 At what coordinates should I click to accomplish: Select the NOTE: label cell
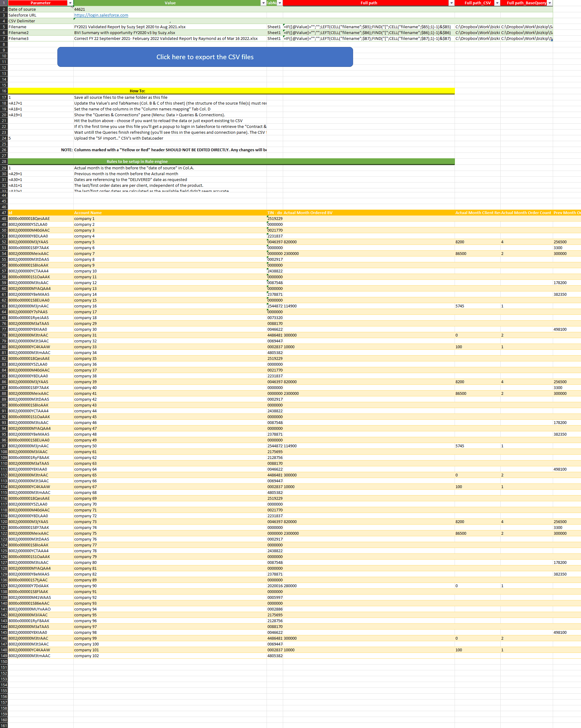(40, 150)
